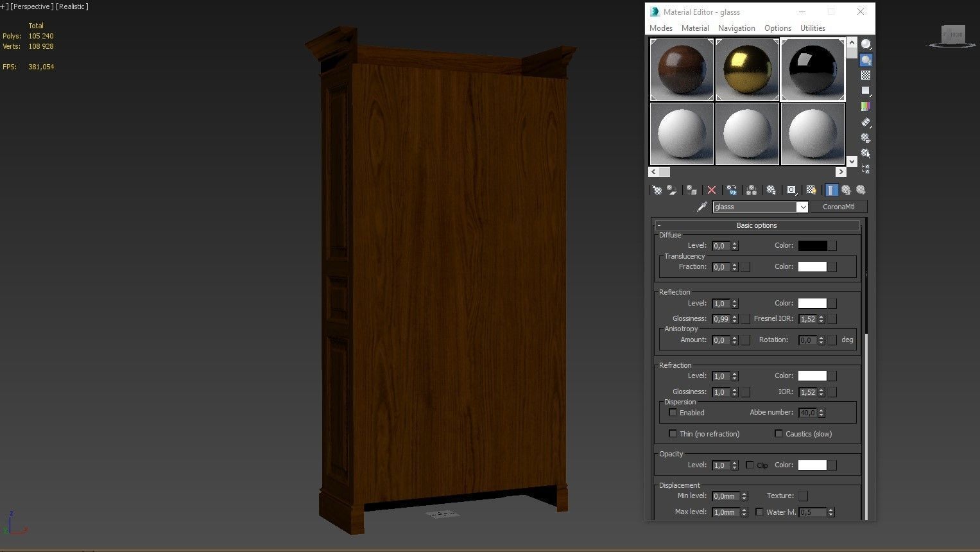This screenshot has height=552, width=980.
Task: Click the Video Color Check icon
Action: [866, 107]
